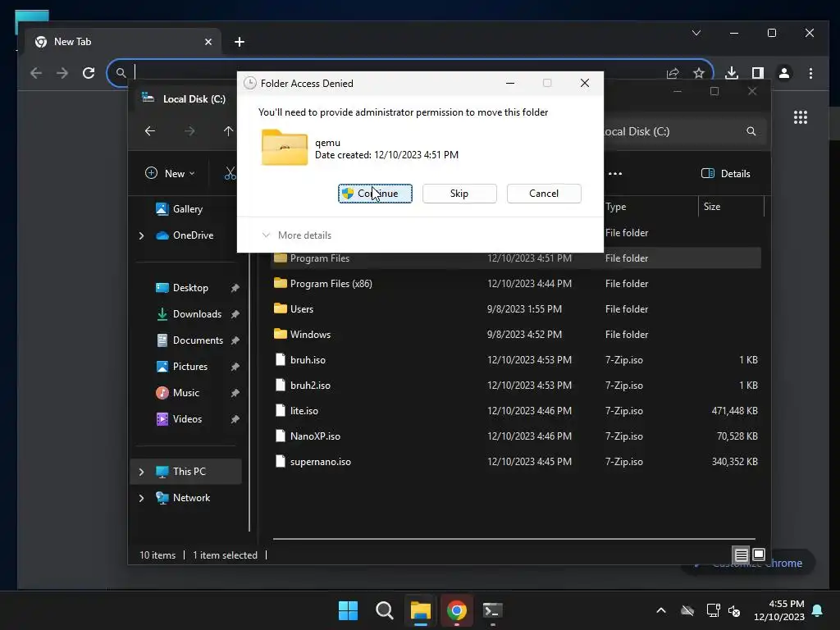Switch Explorer to large thumbnails view
Viewport: 840px width, 630px height.
pos(759,555)
